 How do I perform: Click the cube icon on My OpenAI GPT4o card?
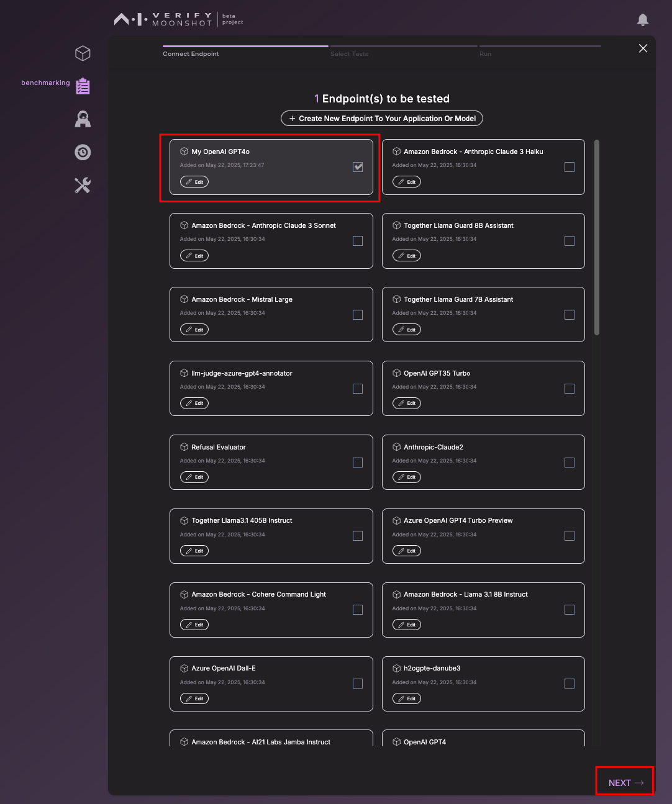[x=184, y=151]
